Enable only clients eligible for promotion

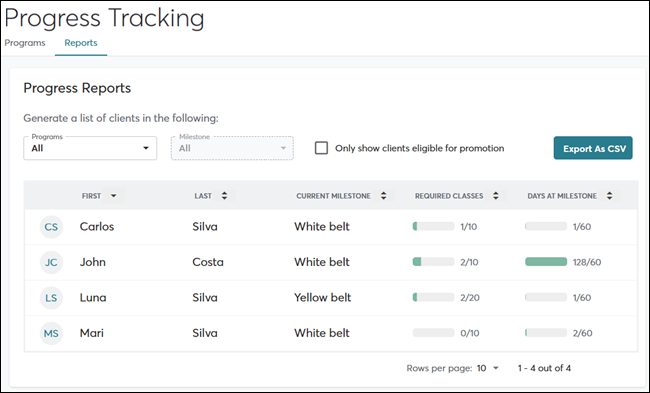321,148
